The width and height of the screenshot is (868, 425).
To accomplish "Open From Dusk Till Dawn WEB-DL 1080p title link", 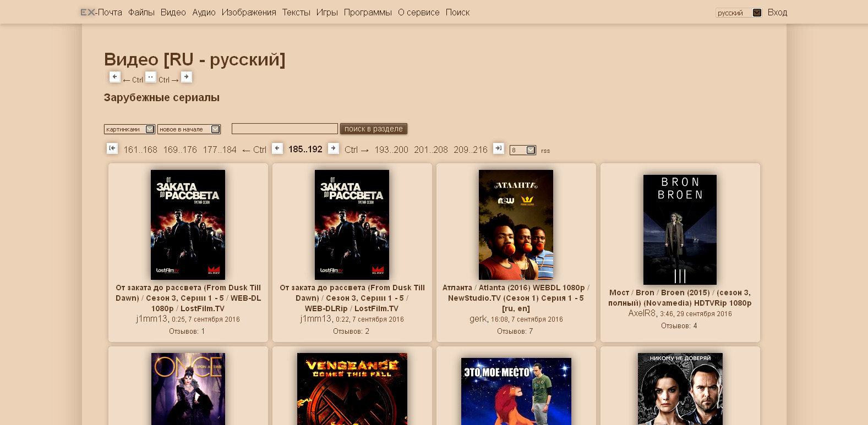I will point(188,298).
